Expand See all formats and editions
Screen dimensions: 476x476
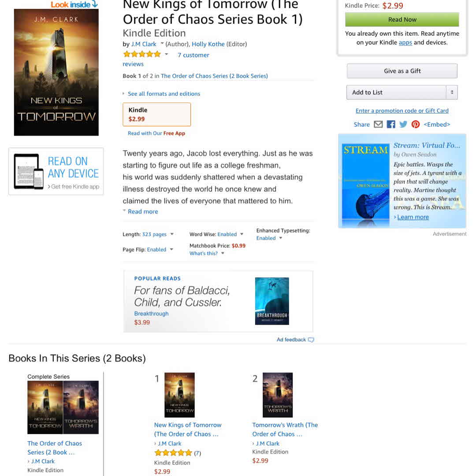click(x=164, y=94)
